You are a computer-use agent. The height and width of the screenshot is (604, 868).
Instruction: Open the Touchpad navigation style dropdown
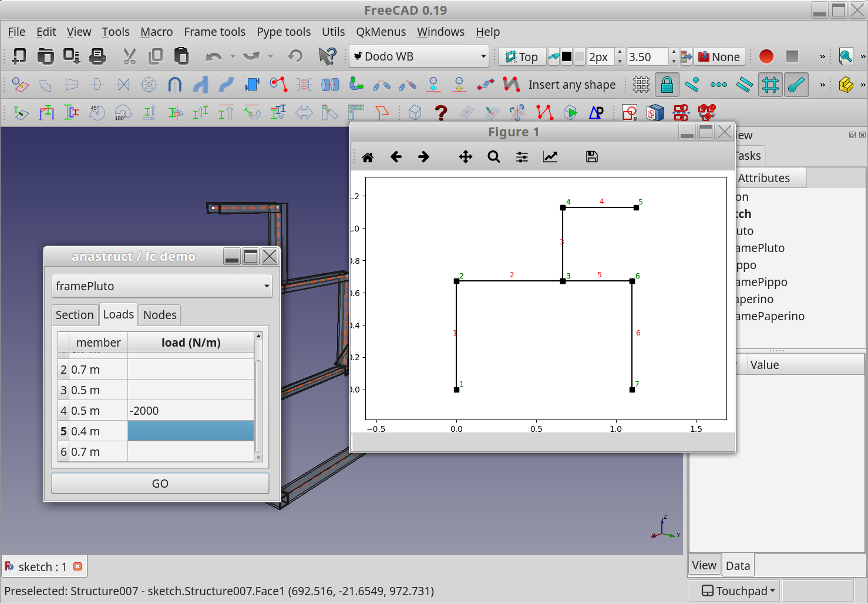(x=739, y=590)
